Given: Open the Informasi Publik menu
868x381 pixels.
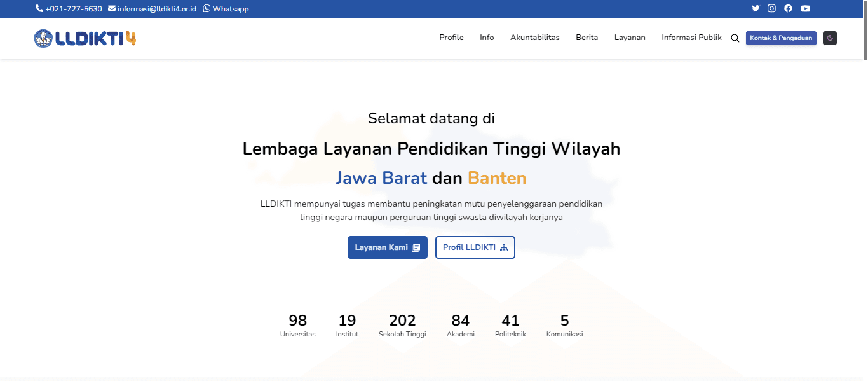Looking at the screenshot, I should pos(691,38).
